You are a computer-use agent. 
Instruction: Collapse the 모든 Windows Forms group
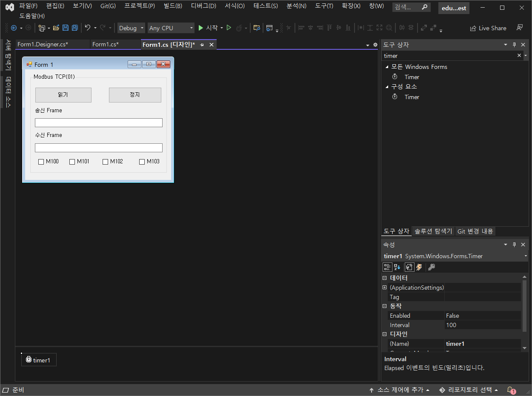coord(387,67)
